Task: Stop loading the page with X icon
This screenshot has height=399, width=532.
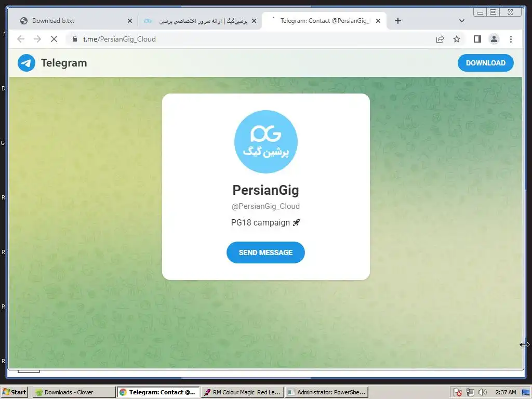Action: click(x=54, y=39)
